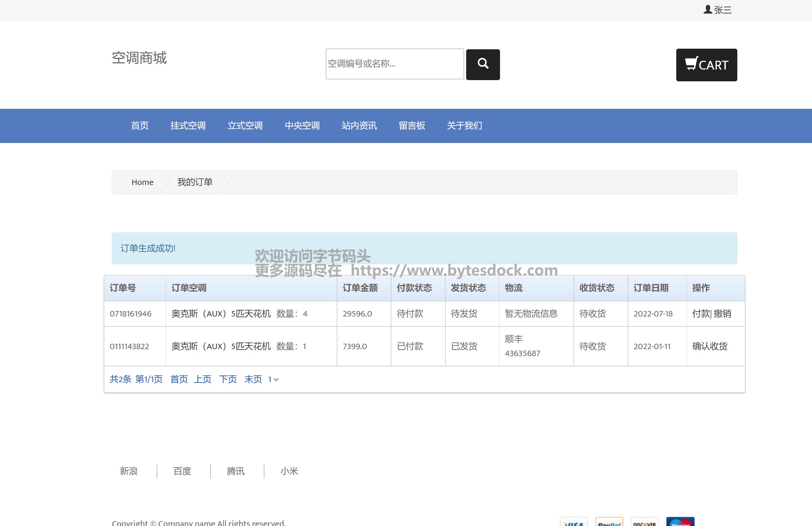Click 确认收货 for order 0111143822

click(x=710, y=346)
